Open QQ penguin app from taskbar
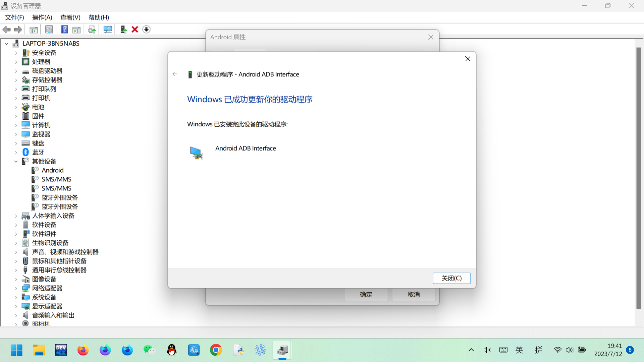The image size is (644, 362). point(172,350)
